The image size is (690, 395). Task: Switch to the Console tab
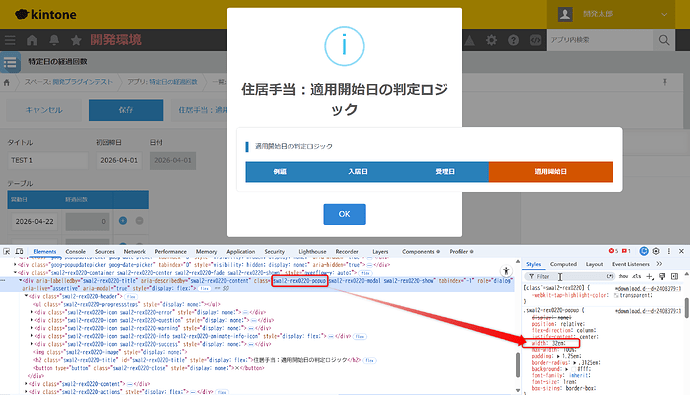[75, 252]
